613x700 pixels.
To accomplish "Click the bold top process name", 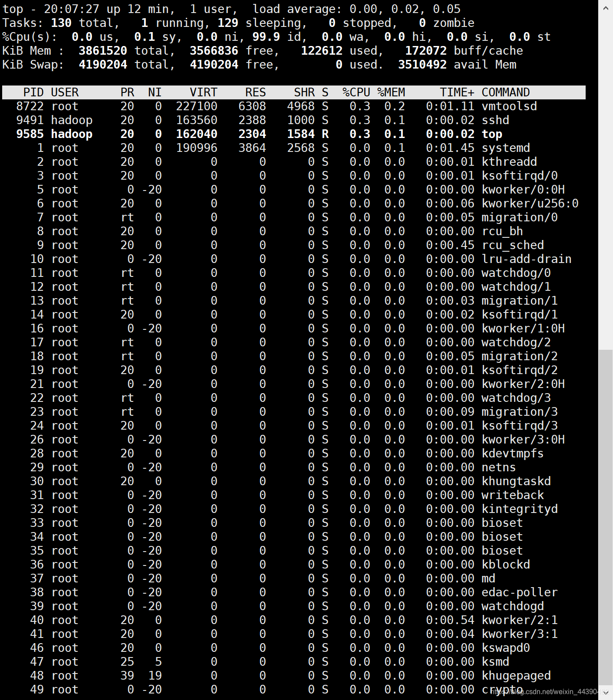I will (492, 134).
